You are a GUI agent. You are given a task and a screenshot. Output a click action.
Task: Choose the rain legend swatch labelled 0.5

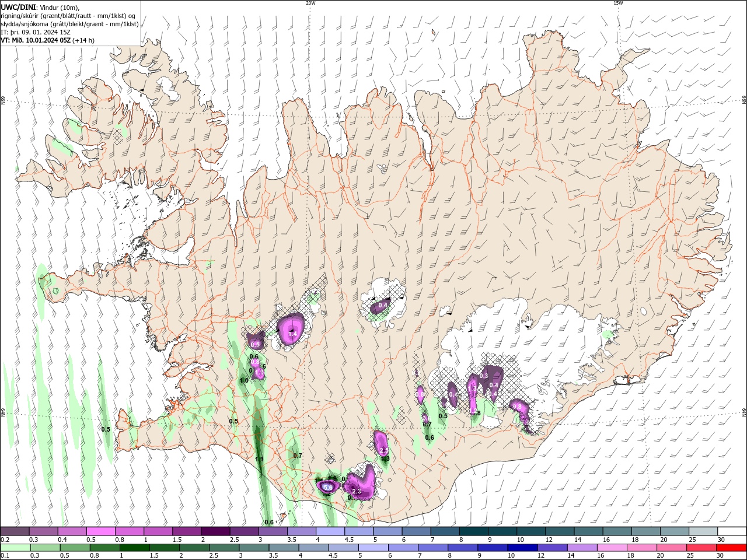click(75, 548)
